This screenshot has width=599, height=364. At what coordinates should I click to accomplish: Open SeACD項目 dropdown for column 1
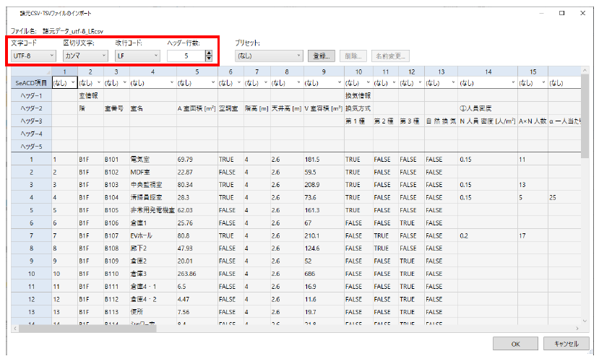pyautogui.click(x=64, y=83)
